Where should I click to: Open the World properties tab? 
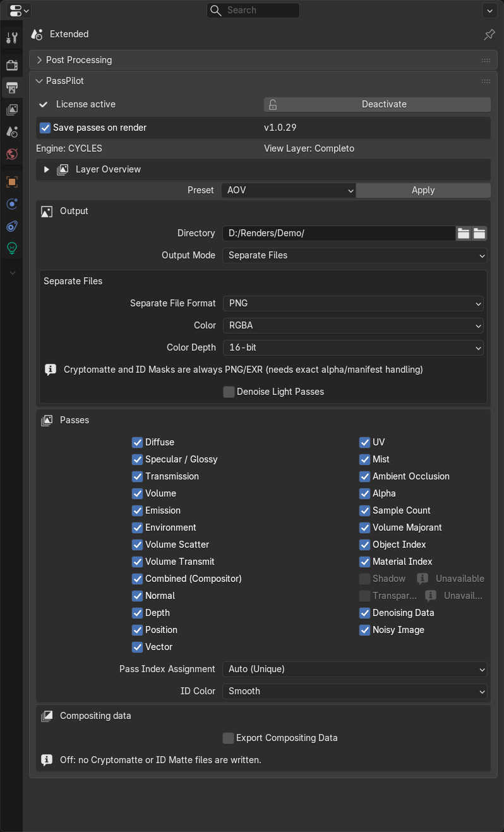coord(11,154)
